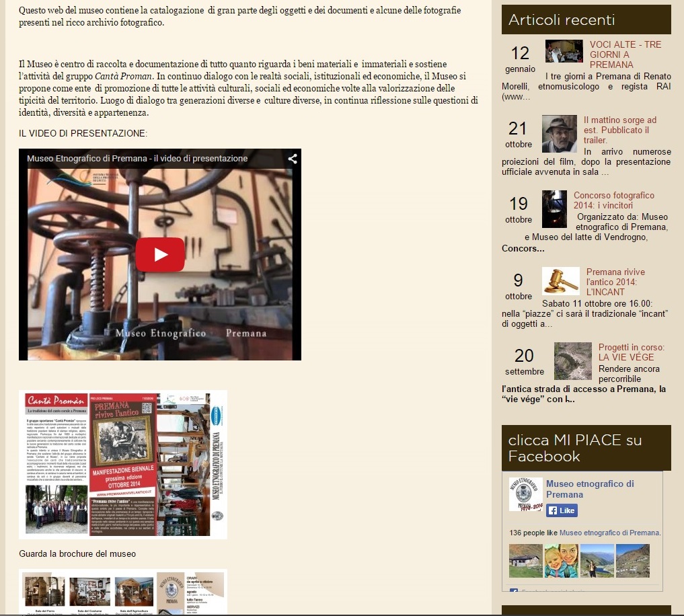Click thumbnail for the VOCI ALTE article
This screenshot has height=616, width=684.
coord(564,51)
